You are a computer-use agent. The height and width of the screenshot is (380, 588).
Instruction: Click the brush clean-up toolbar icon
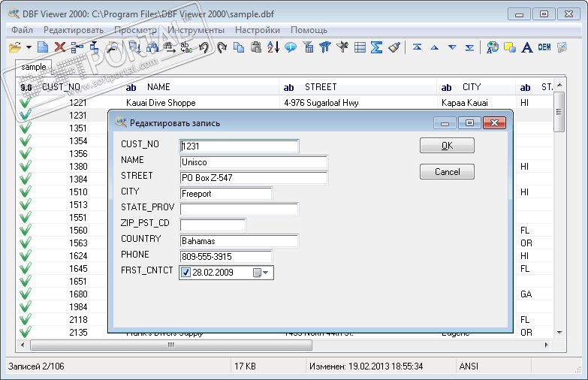pyautogui.click(x=394, y=47)
